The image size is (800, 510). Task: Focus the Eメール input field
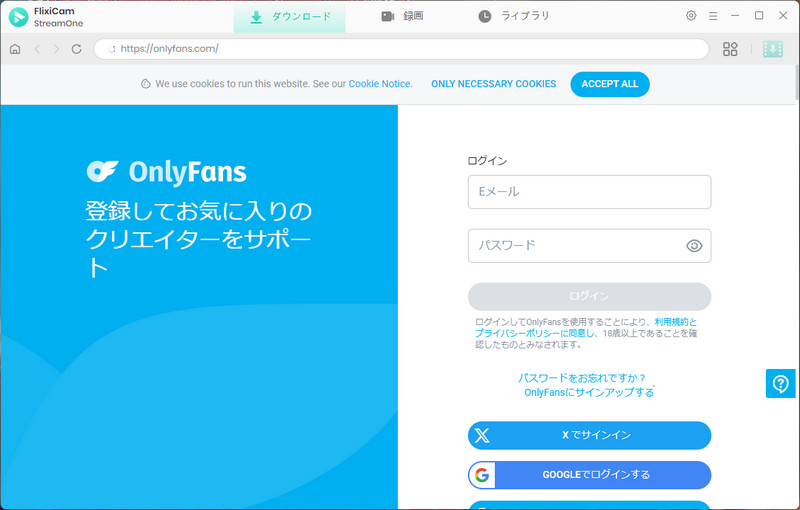[589, 192]
